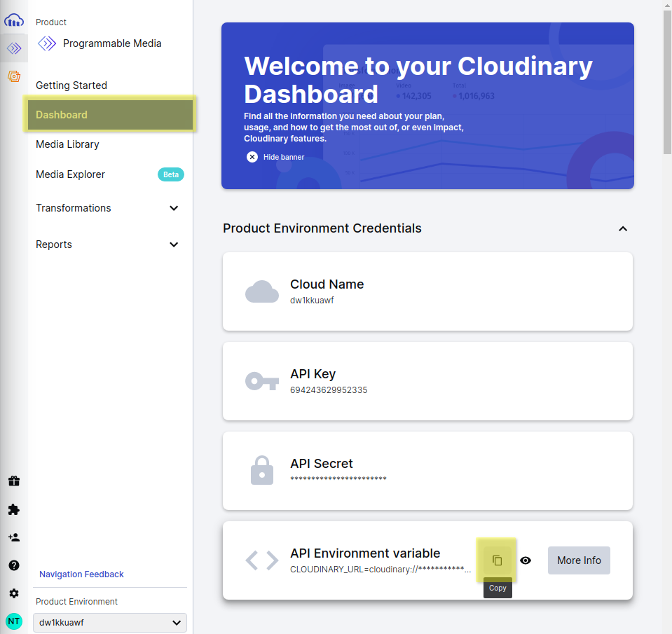Click the Welcome to your Cloudinary Dashboard heading
672x634 pixels.
point(418,80)
